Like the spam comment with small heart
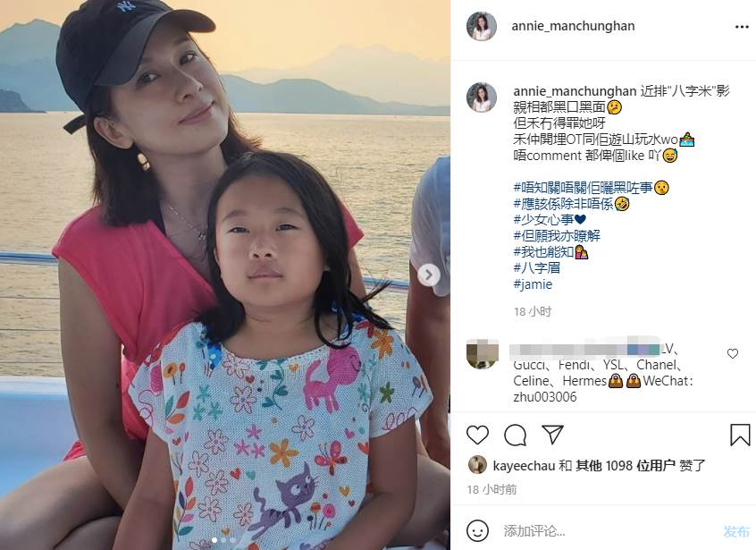 coord(733,353)
